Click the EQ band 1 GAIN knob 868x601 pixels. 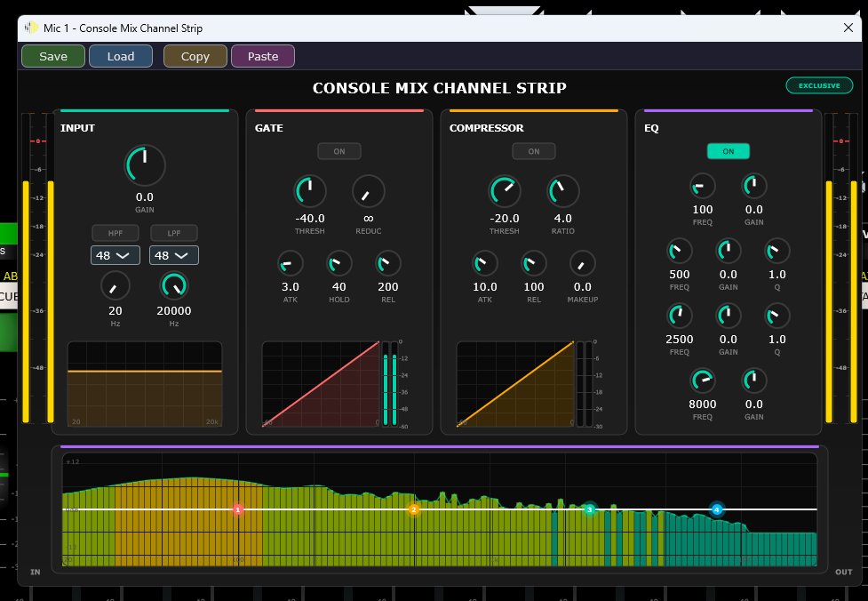coord(754,186)
